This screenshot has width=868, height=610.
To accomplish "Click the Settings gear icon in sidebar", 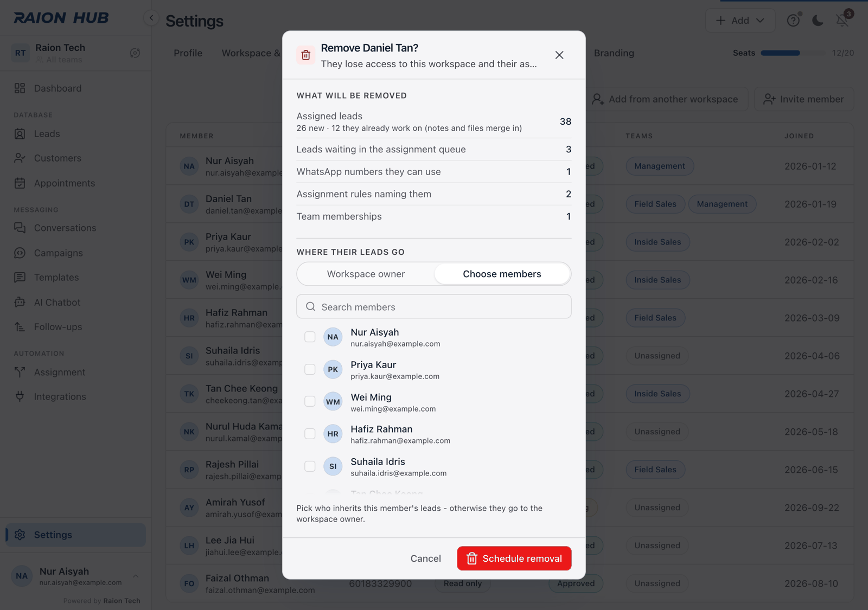I will 20,535.
